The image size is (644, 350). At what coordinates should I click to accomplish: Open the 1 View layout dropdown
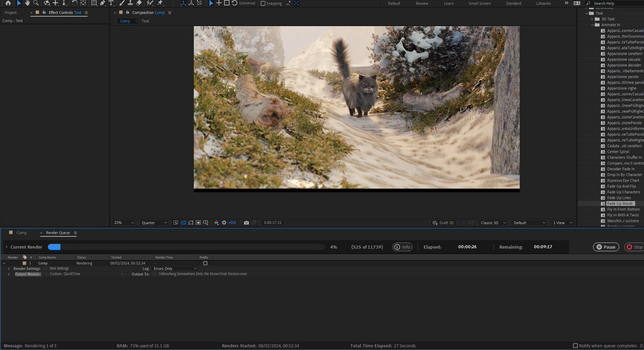(x=563, y=222)
